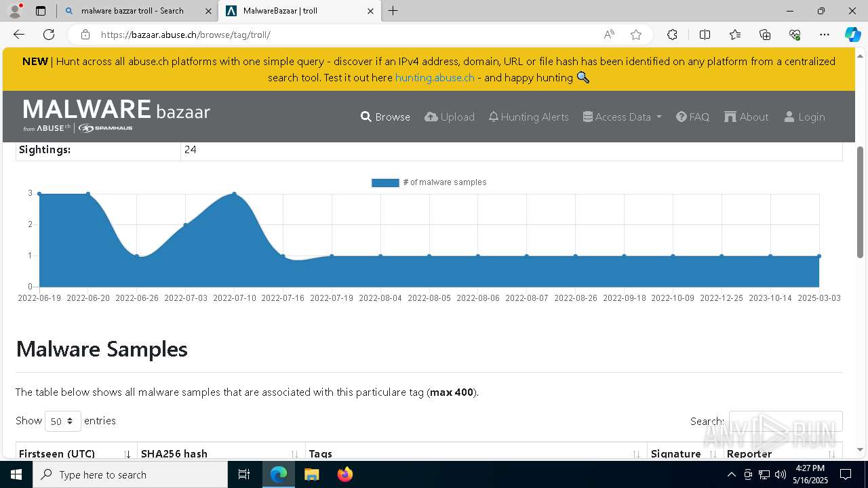868x488 pixels.
Task: Select the MalwareBazaar | troll tab
Action: (x=298, y=11)
